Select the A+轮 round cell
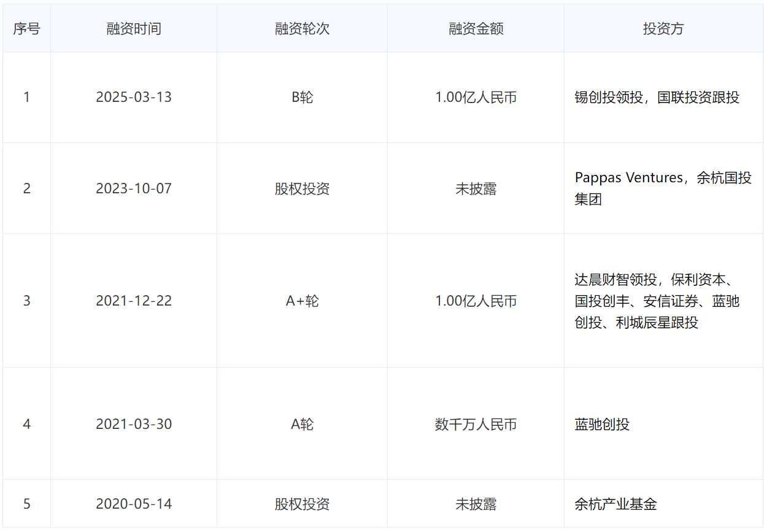Screen dimensions: 764x532 pyautogui.click(x=302, y=301)
